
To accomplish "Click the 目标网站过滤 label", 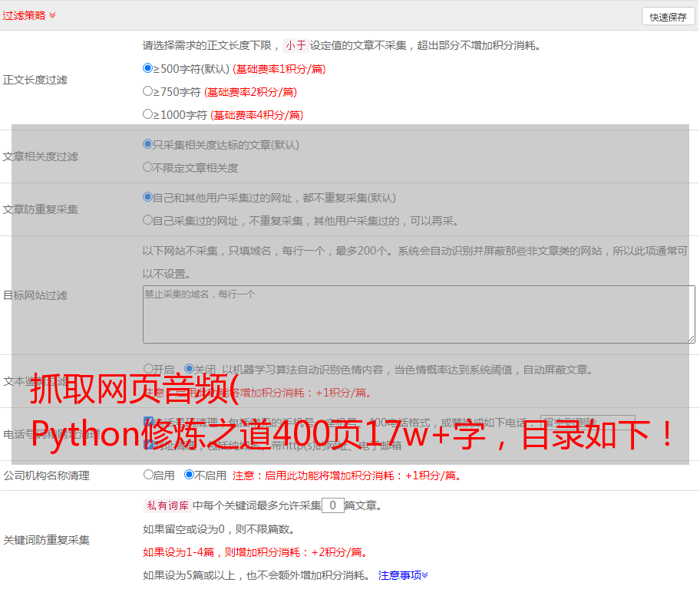I will click(35, 295).
